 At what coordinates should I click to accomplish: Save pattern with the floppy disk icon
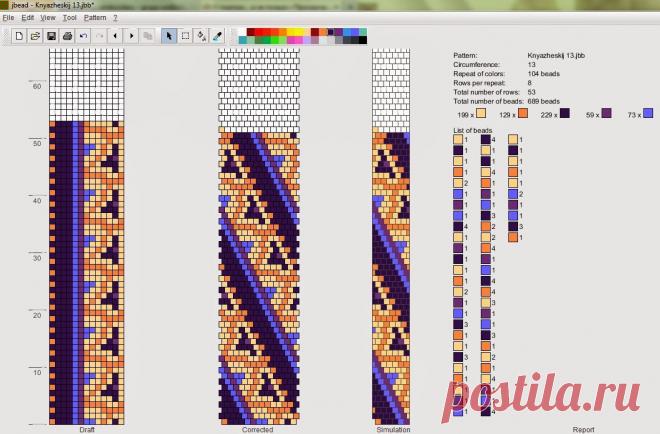51,36
